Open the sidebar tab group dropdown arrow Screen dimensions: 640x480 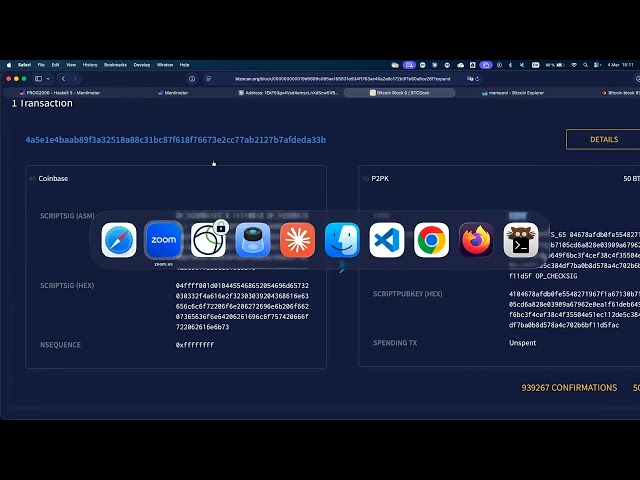[x=48, y=78]
